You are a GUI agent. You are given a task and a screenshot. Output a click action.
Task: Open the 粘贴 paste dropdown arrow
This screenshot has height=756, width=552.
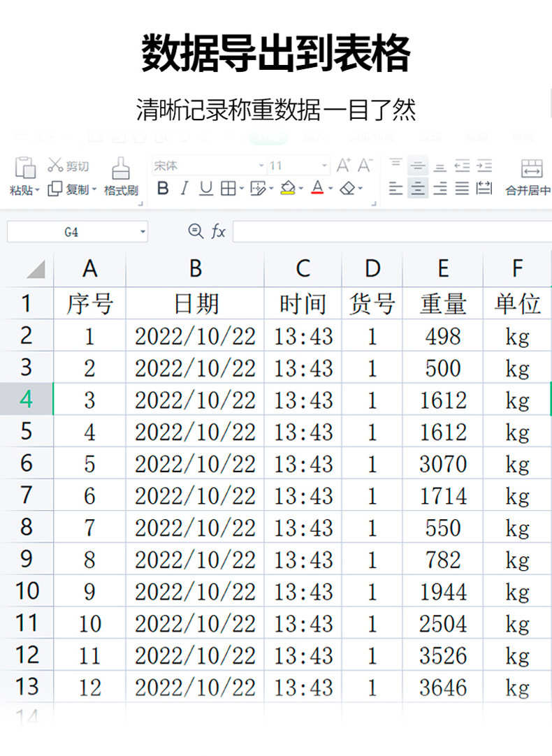37,189
